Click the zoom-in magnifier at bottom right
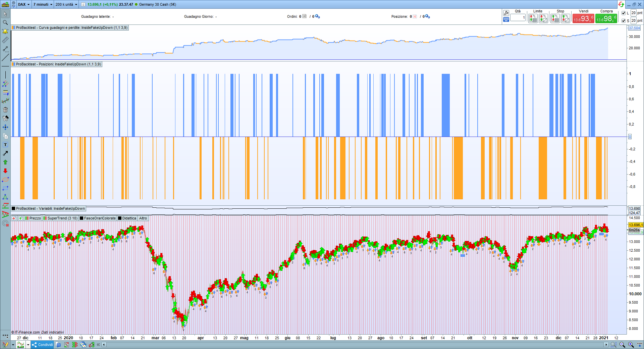 631,345
